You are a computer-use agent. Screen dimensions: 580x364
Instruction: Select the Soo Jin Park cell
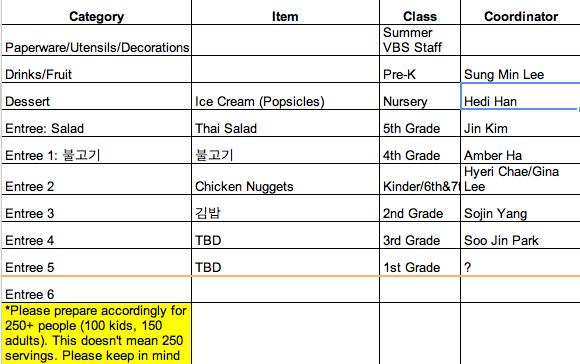point(520,235)
